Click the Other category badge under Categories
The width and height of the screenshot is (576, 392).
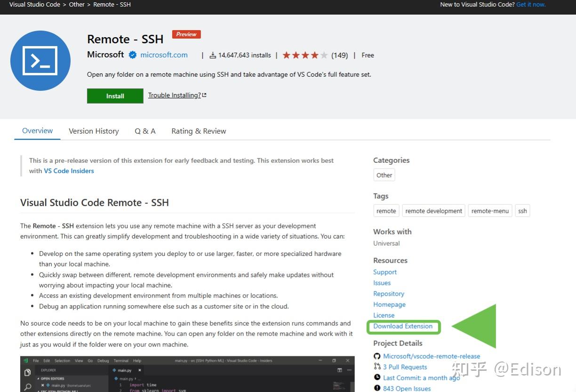click(384, 175)
